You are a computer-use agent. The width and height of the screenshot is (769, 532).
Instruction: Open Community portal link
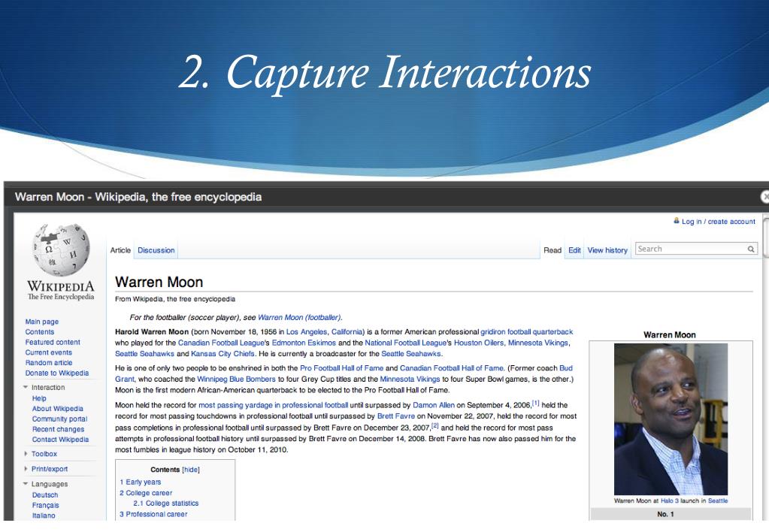59,419
